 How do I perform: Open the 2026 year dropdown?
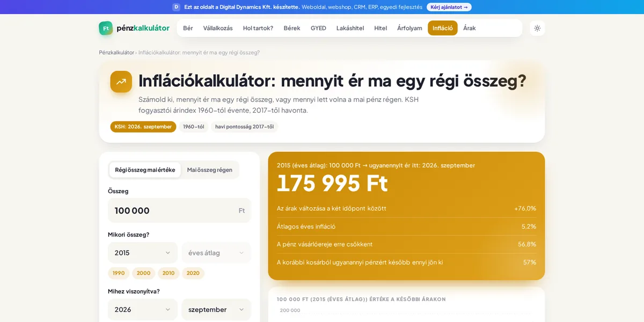click(x=143, y=310)
